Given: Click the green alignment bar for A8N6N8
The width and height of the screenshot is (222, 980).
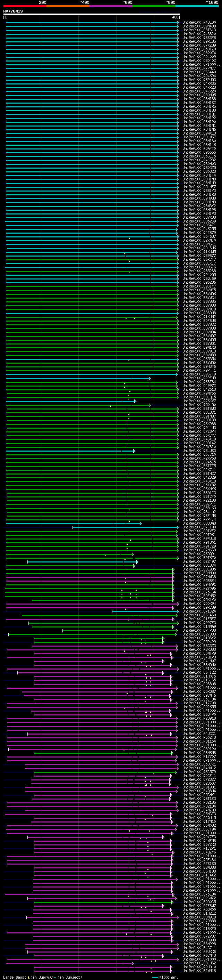Looking at the screenshot, I should pyautogui.click(x=104, y=753).
